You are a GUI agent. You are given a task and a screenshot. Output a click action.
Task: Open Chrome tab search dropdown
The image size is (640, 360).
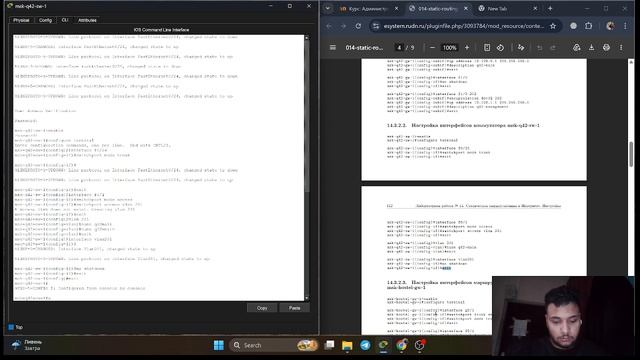327,8
